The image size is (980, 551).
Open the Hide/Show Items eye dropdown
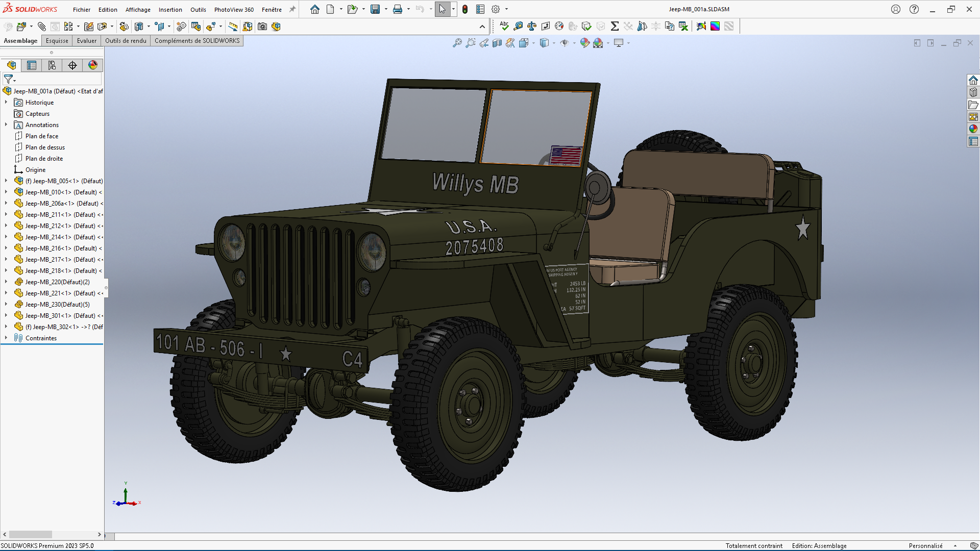coord(574,43)
